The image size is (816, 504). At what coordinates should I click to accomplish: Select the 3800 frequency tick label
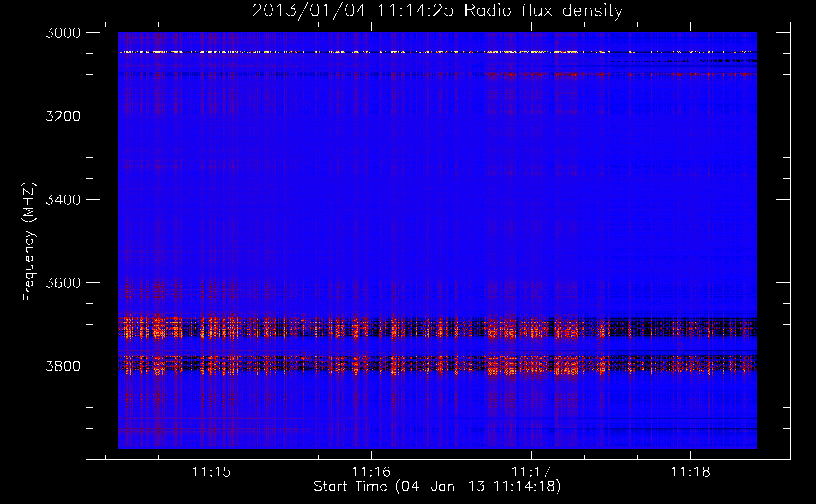click(63, 366)
